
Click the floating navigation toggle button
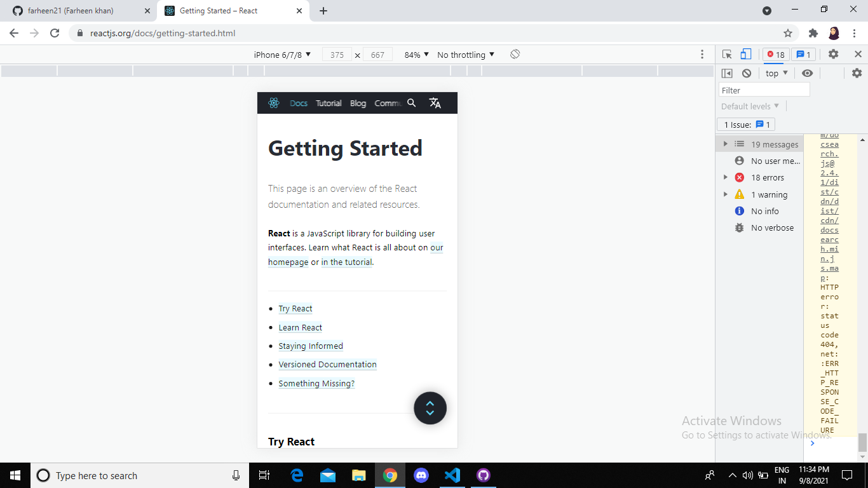point(430,408)
